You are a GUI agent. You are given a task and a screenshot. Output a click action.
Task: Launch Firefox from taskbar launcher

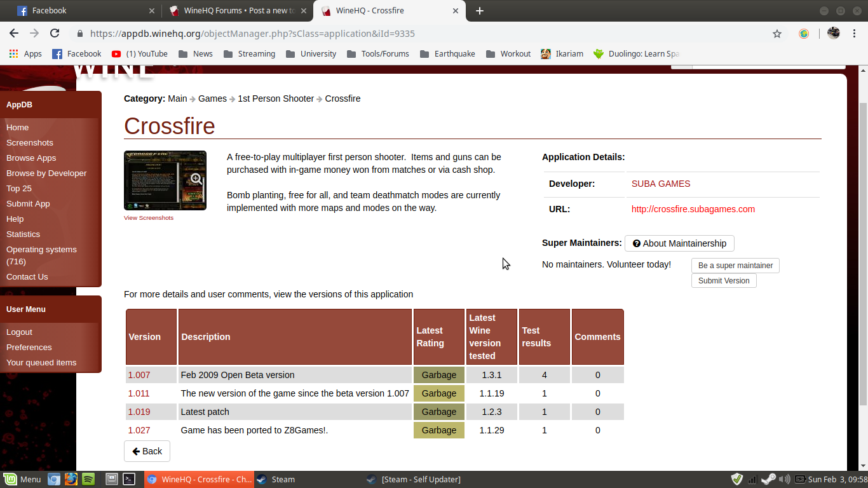tap(71, 480)
